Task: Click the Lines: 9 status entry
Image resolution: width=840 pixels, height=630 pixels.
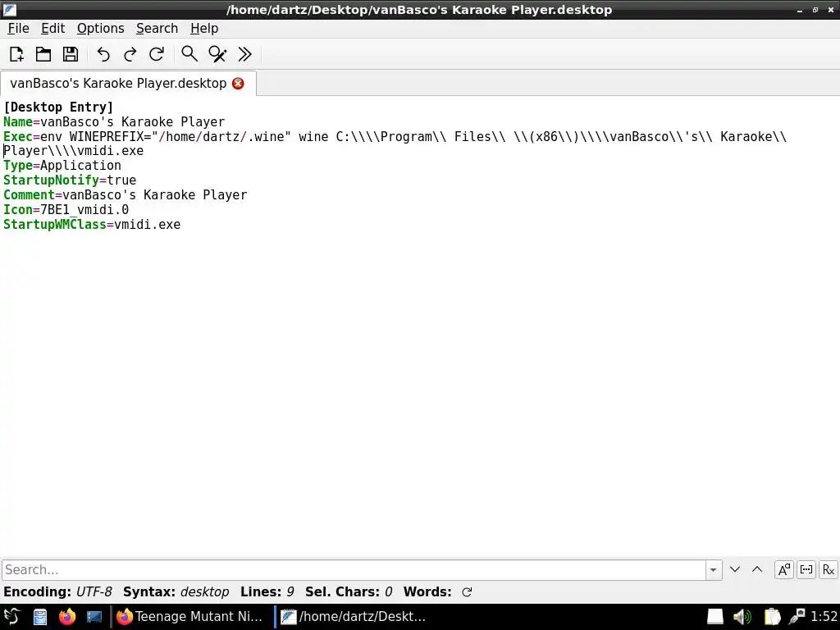Action: point(267,592)
